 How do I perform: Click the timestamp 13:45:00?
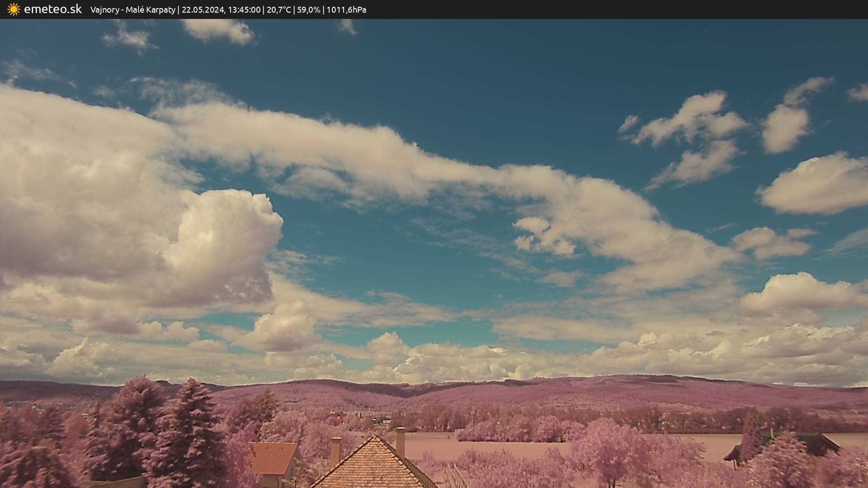tap(244, 10)
